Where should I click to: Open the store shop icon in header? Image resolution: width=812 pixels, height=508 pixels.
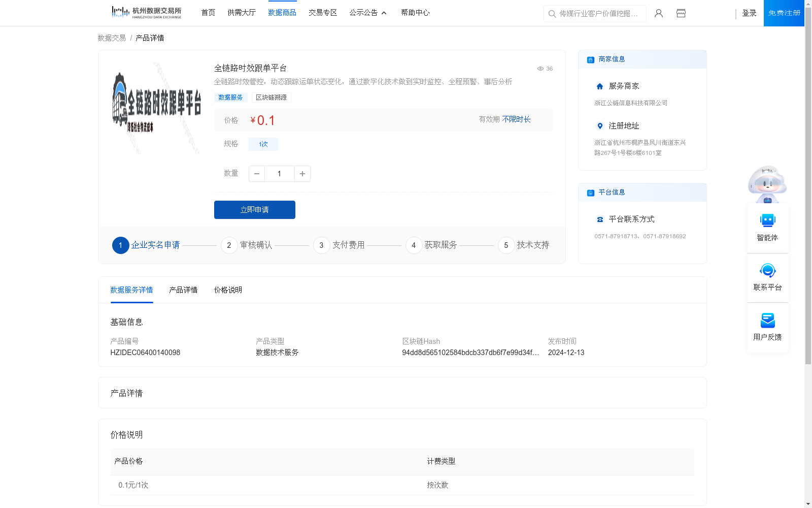tap(681, 13)
